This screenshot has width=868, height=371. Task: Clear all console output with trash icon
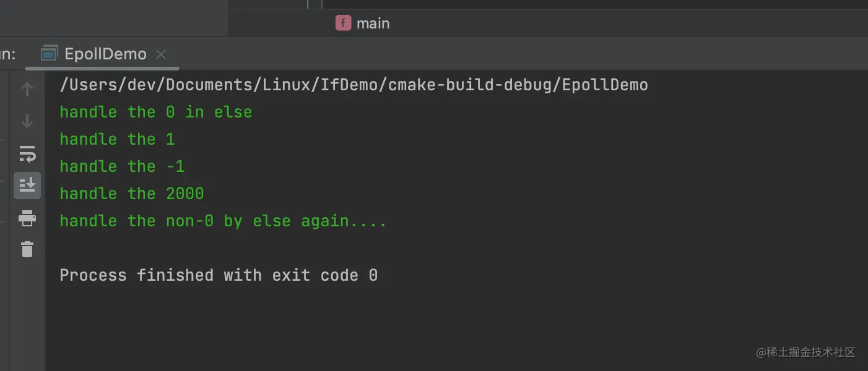point(27,249)
